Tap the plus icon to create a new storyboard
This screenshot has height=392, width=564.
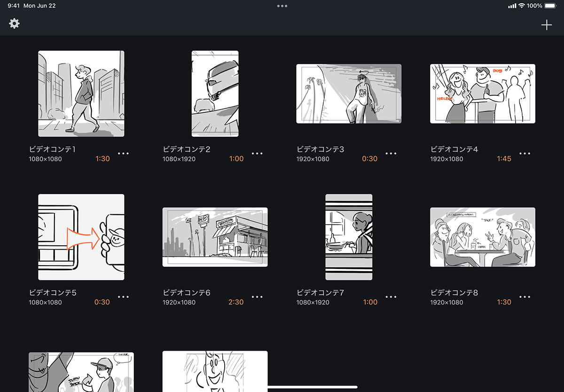point(547,24)
